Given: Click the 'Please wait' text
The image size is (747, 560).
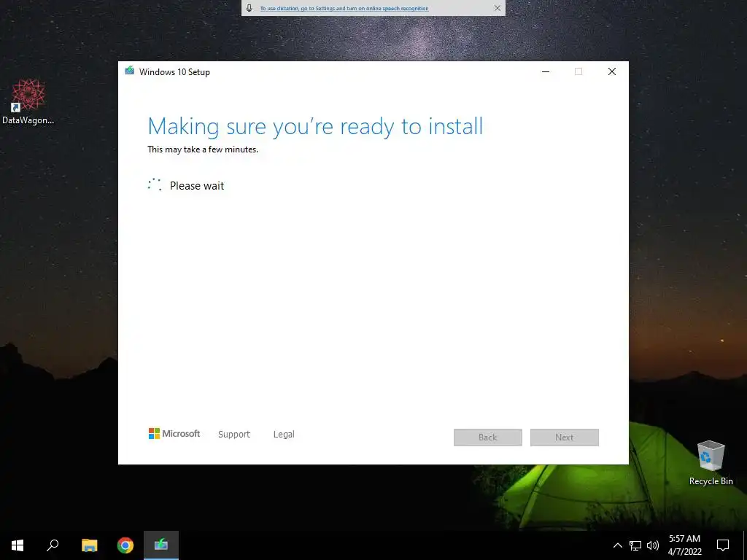Looking at the screenshot, I should pos(197,186).
